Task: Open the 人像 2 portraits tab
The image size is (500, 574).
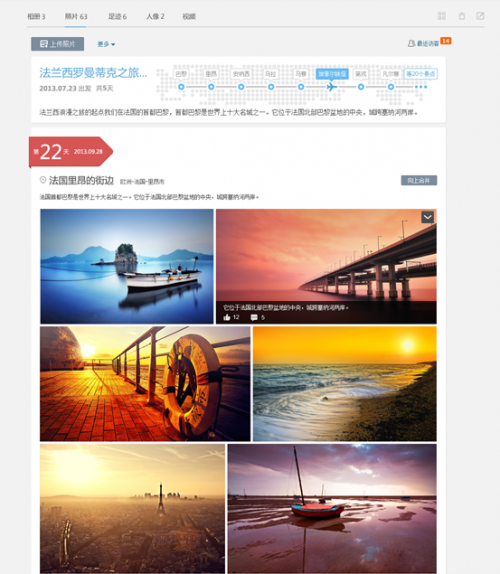Action: [x=155, y=16]
